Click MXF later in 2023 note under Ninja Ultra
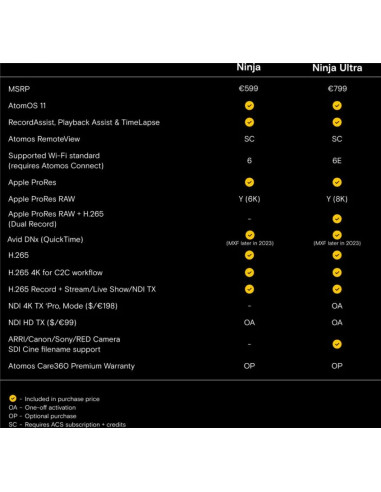Viewport: 381px width, 492px height. (x=337, y=243)
